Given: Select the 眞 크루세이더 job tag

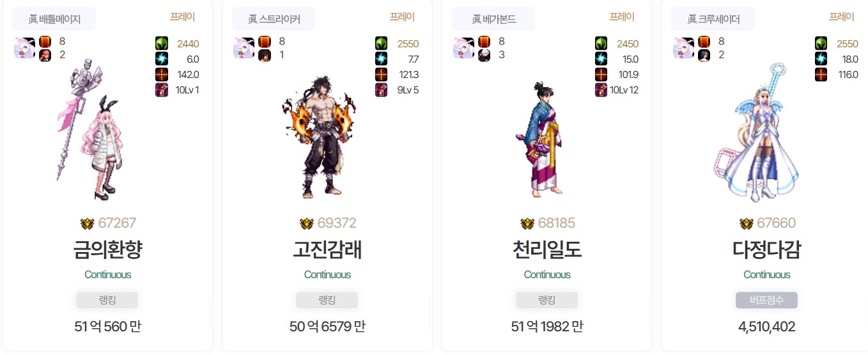Looking at the screenshot, I should [713, 19].
